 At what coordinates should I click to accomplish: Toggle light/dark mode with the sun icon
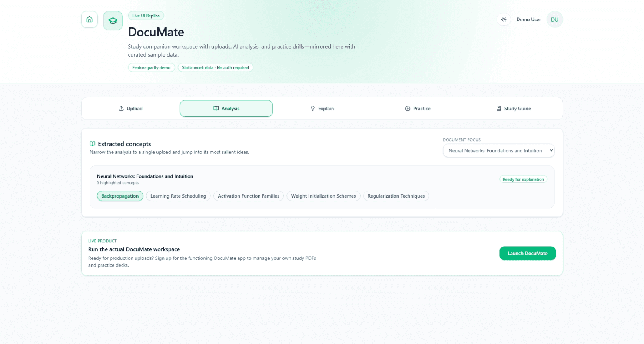(x=504, y=19)
